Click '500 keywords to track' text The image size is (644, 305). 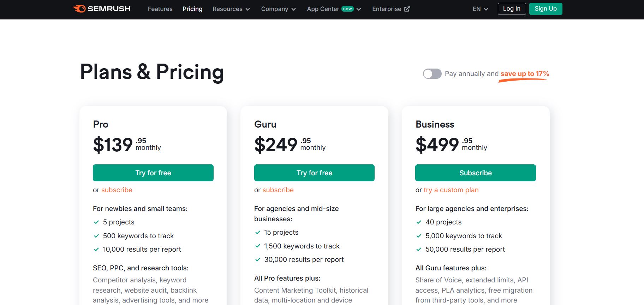[138, 236]
